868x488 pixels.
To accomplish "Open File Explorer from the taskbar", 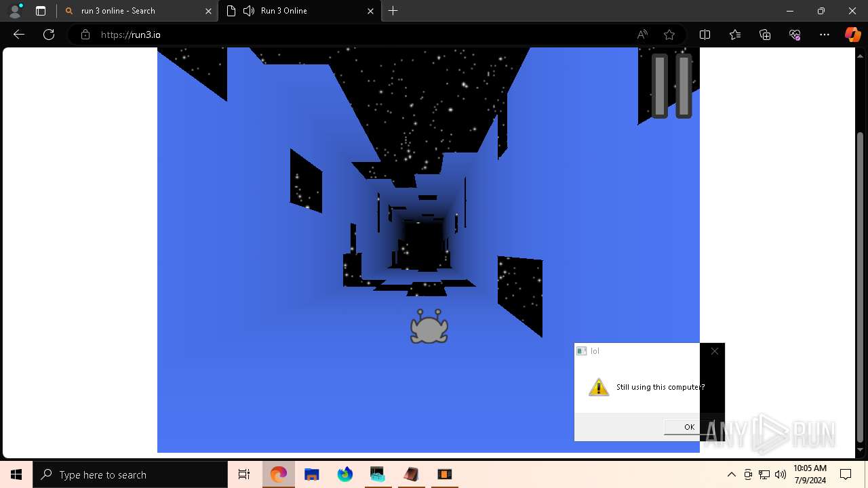I will pos(312,474).
